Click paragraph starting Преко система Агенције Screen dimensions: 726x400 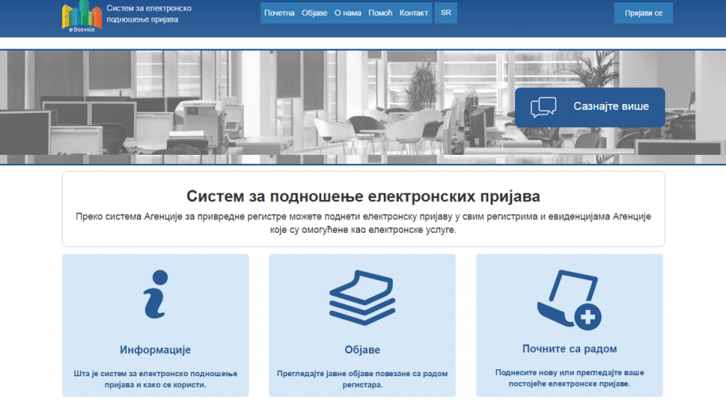pos(363,223)
